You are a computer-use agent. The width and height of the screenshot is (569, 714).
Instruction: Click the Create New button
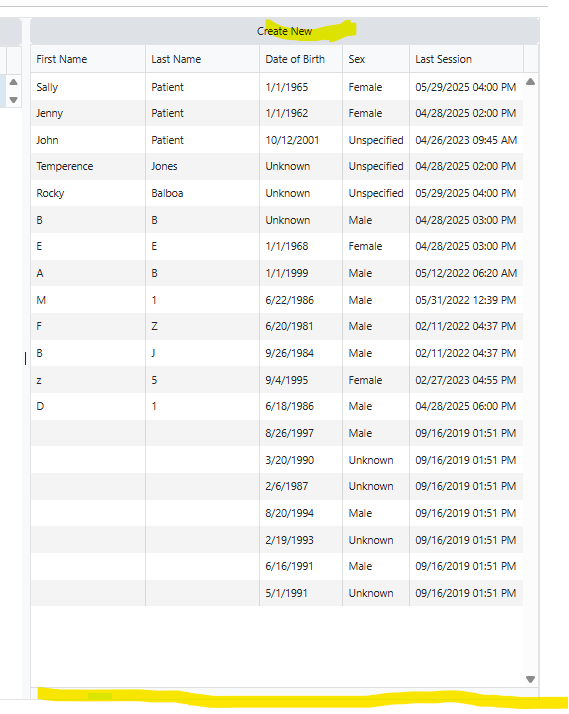pyautogui.click(x=284, y=31)
